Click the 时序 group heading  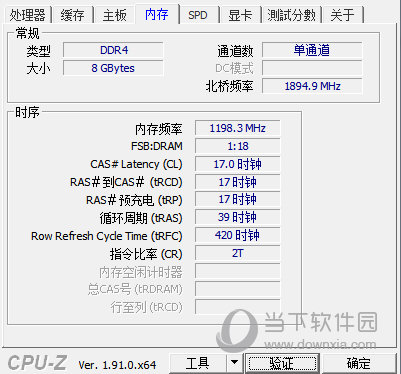tap(27, 112)
